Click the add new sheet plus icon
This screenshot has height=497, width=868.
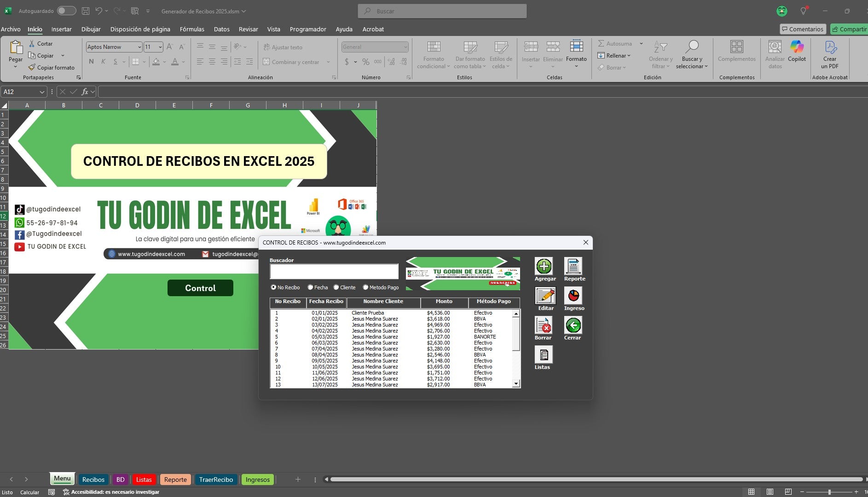point(298,479)
